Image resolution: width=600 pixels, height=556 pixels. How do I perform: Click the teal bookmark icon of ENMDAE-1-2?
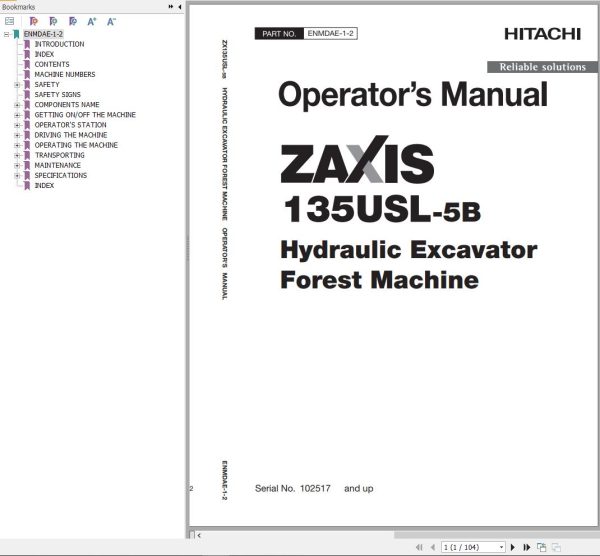[16, 34]
